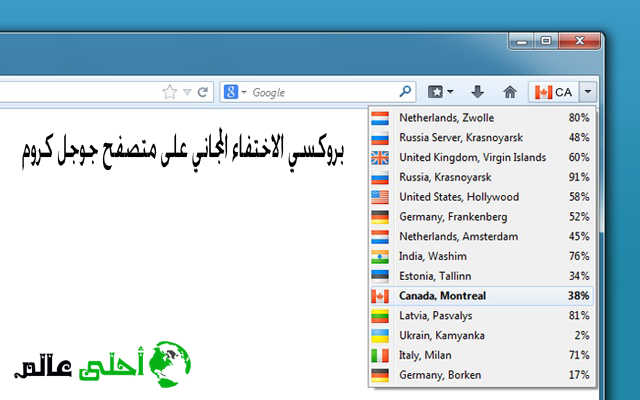Click the highlighted Canada, Montreal entry
Screen dimensions: 640x400
(x=482, y=296)
